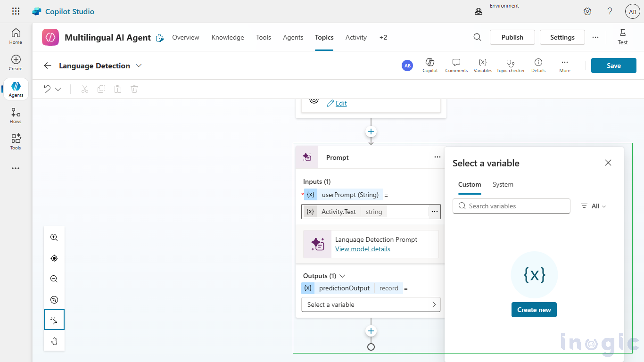Viewport: 644px width, 362px height.
Task: Open the Comments panel
Action: 456,66
